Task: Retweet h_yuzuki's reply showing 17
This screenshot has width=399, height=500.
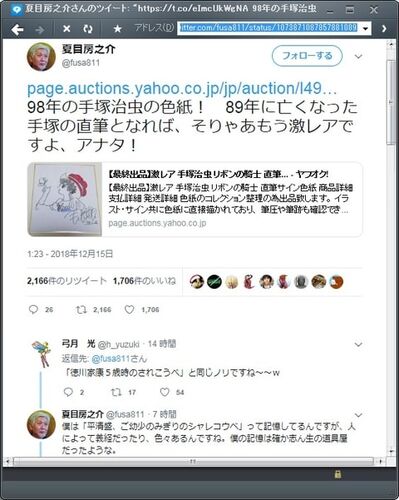Action: point(116,392)
